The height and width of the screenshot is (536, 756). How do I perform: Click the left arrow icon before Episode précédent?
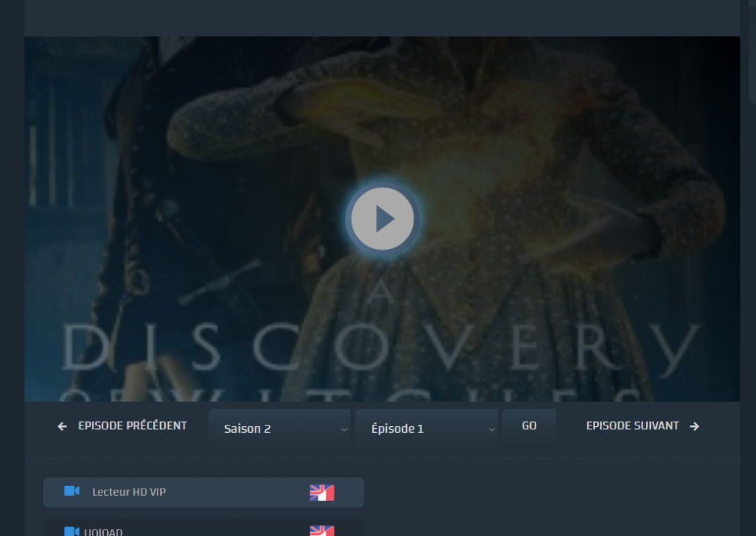[x=62, y=426]
